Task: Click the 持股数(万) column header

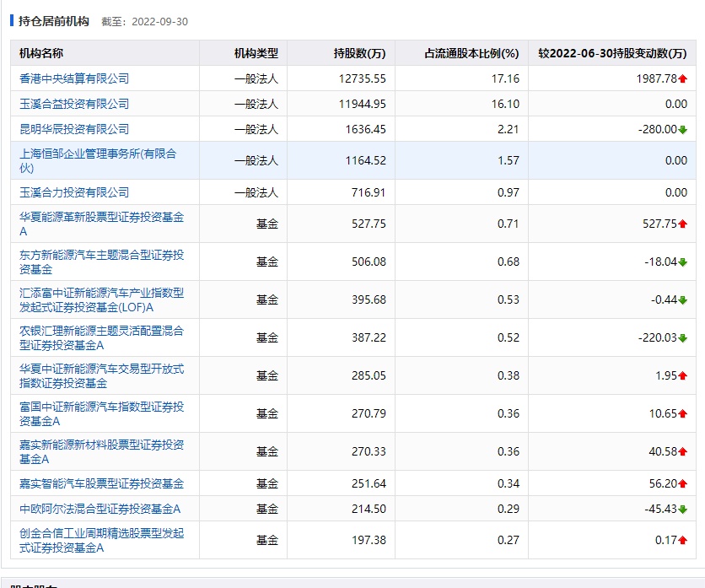Action: (359, 53)
